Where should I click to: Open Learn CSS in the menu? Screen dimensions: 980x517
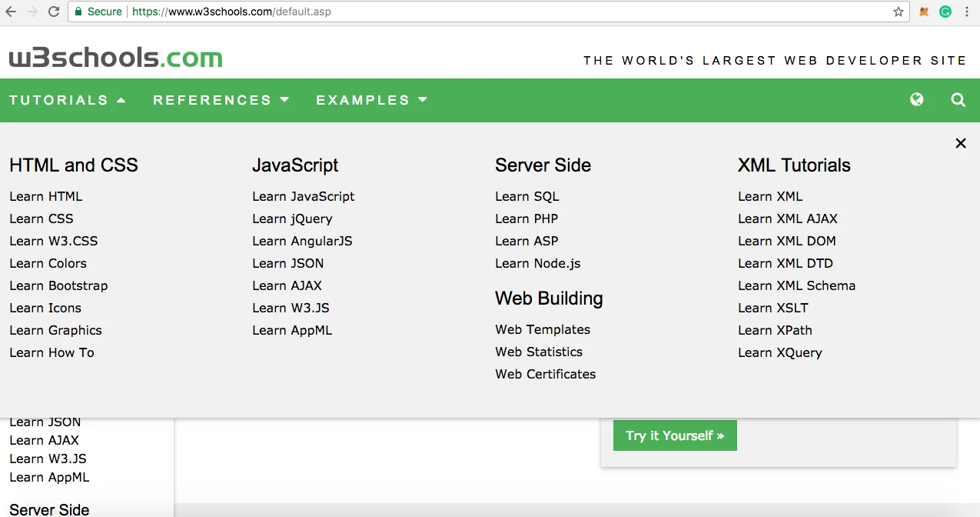pos(42,218)
